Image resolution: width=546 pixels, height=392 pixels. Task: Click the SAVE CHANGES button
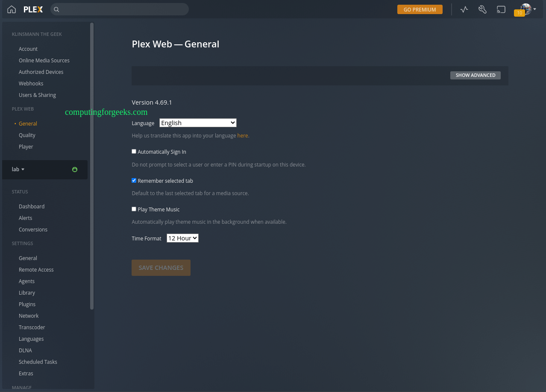click(161, 267)
